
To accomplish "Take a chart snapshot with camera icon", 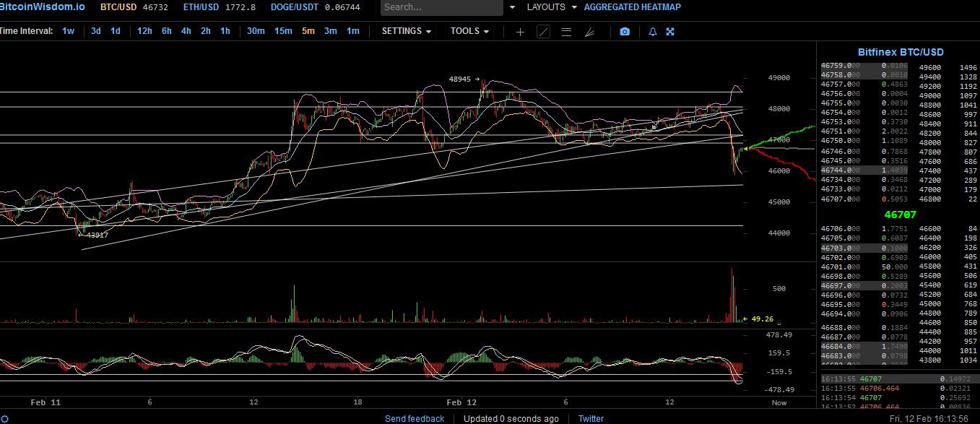I will [625, 32].
